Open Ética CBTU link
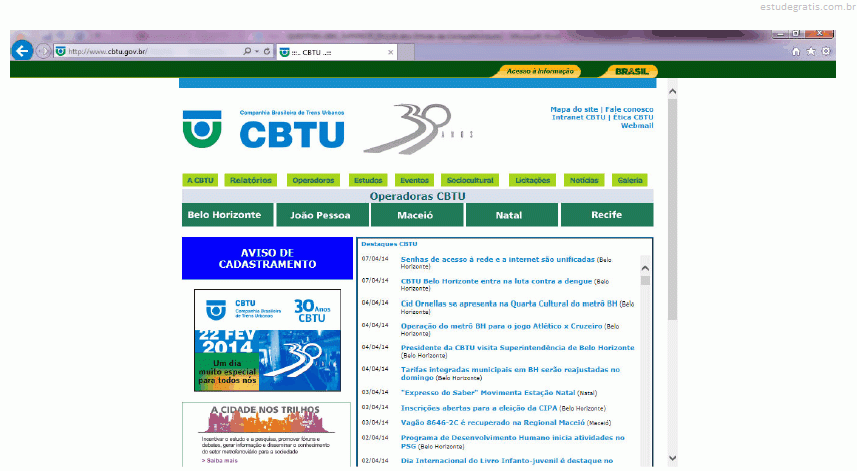Viewport: 857px width, 471px height. pyautogui.click(x=633, y=117)
